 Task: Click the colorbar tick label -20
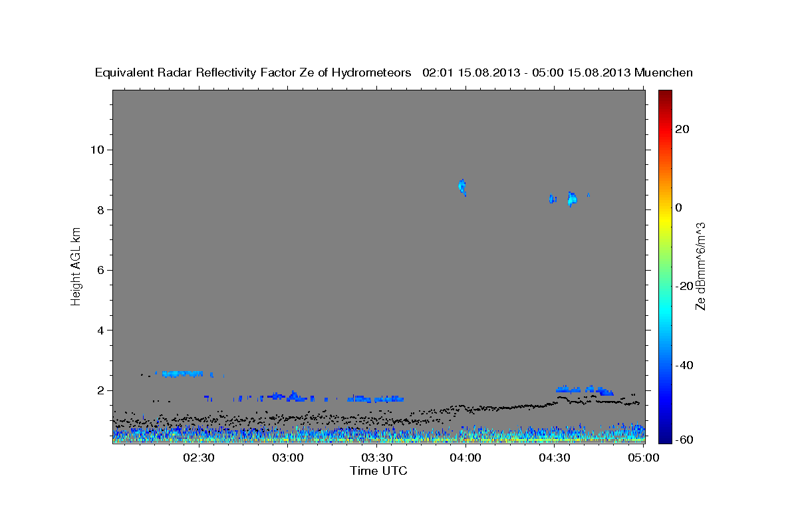pos(684,286)
